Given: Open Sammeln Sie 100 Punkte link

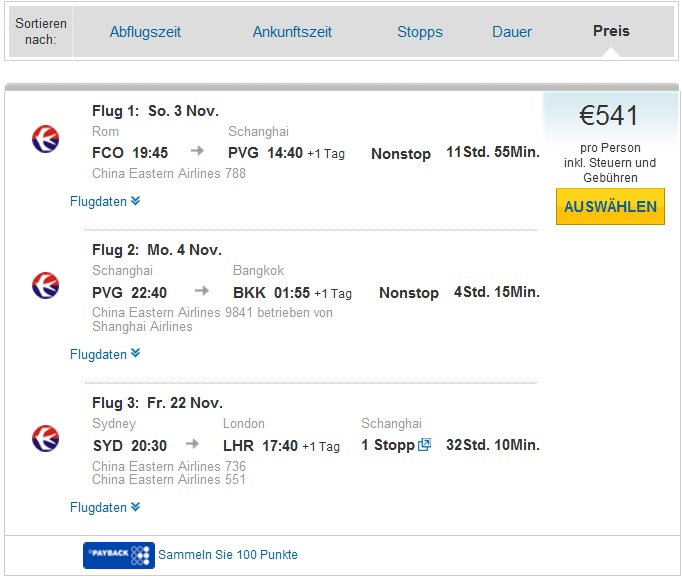Looking at the screenshot, I should click(228, 555).
